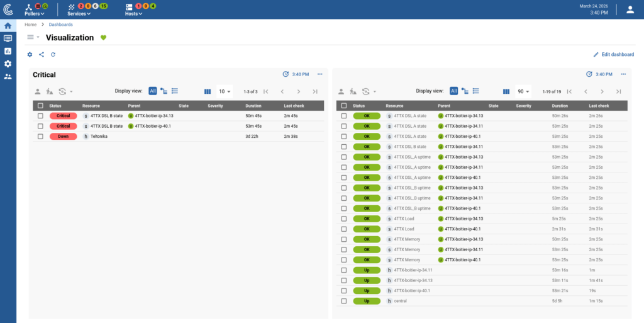
Task: Open dashboard settings gear under the title
Action: point(30,55)
